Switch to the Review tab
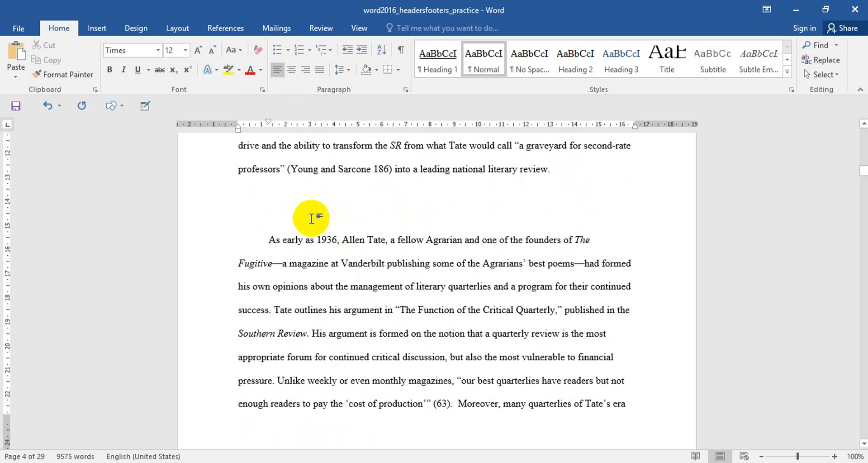The image size is (868, 463). point(321,28)
